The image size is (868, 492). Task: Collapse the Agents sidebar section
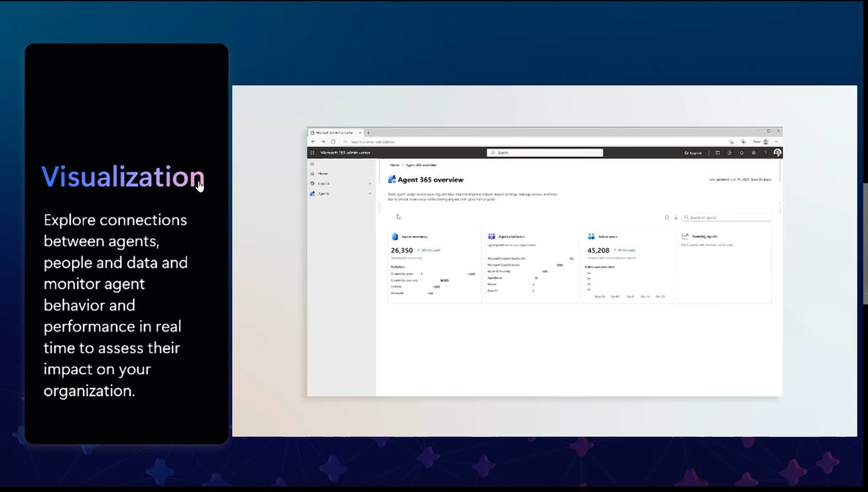tap(369, 194)
